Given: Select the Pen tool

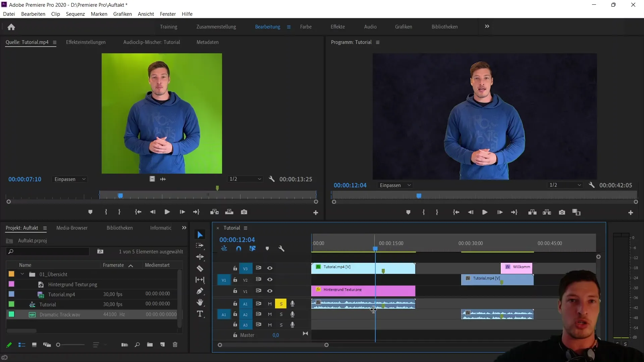Looking at the screenshot, I should coord(200,291).
